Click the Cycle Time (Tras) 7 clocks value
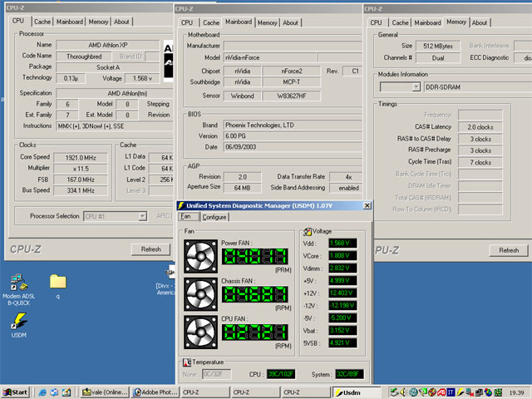Image resolution: width=532 pixels, height=399 pixels. tap(480, 163)
